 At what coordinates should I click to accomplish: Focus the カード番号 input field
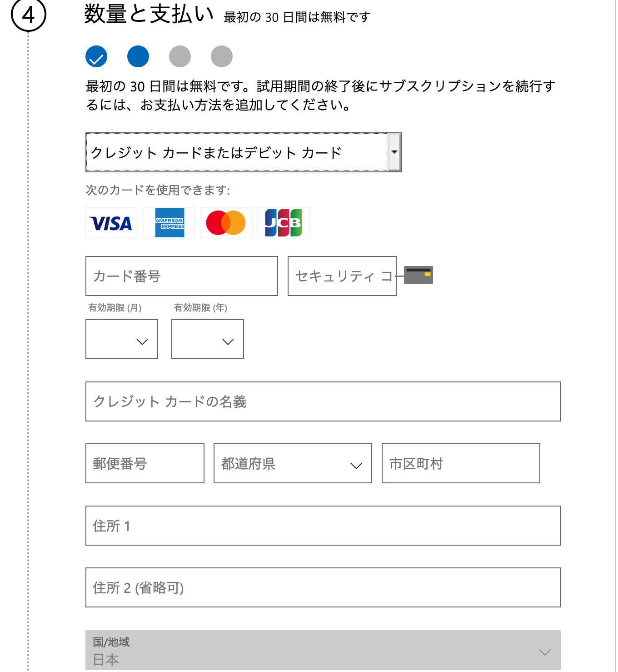click(x=181, y=276)
